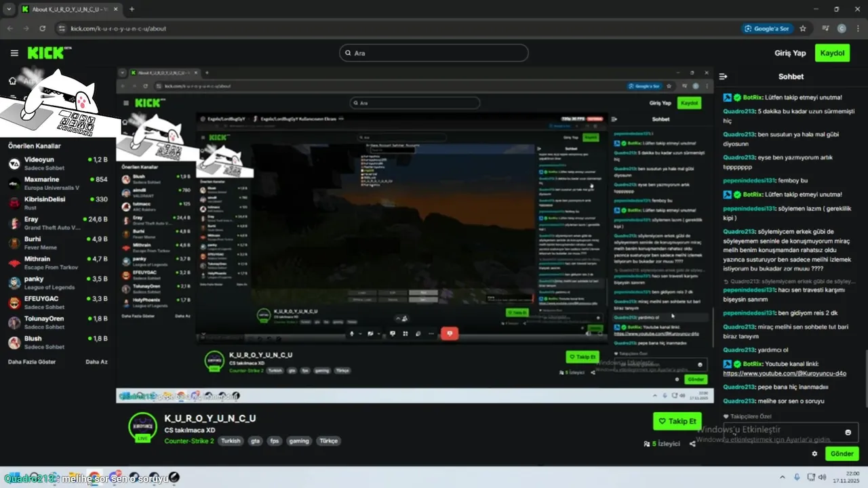The image size is (868, 488).
Task: Click Takip Et inside the streamed screen
Action: [x=583, y=357]
